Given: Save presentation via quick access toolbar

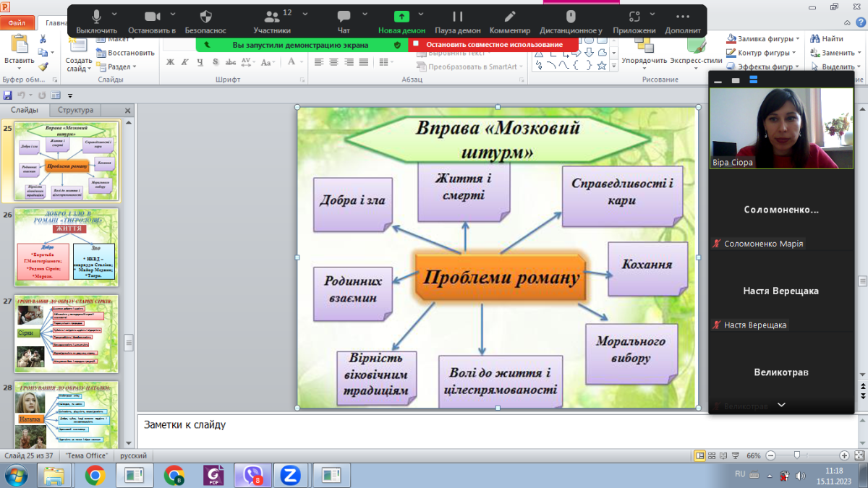Looking at the screenshot, I should pyautogui.click(x=8, y=95).
